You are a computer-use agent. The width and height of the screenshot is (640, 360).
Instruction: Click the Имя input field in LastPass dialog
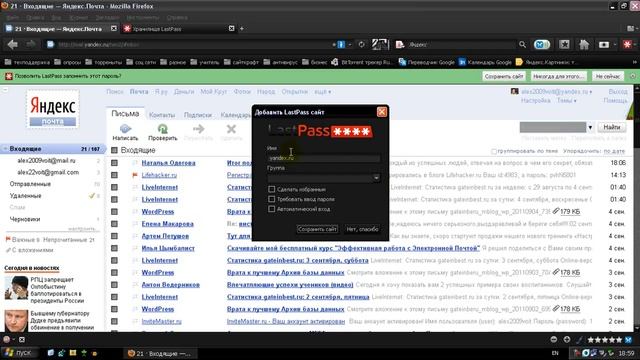[x=324, y=158]
